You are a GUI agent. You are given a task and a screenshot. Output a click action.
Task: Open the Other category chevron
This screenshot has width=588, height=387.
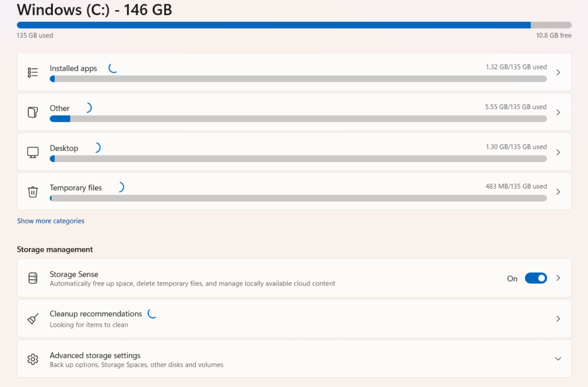pyautogui.click(x=558, y=113)
